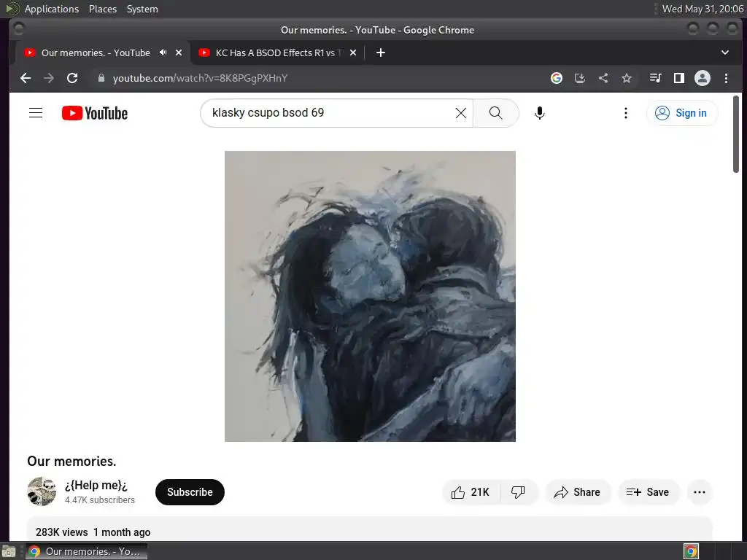Clear the search box with X

pyautogui.click(x=461, y=113)
